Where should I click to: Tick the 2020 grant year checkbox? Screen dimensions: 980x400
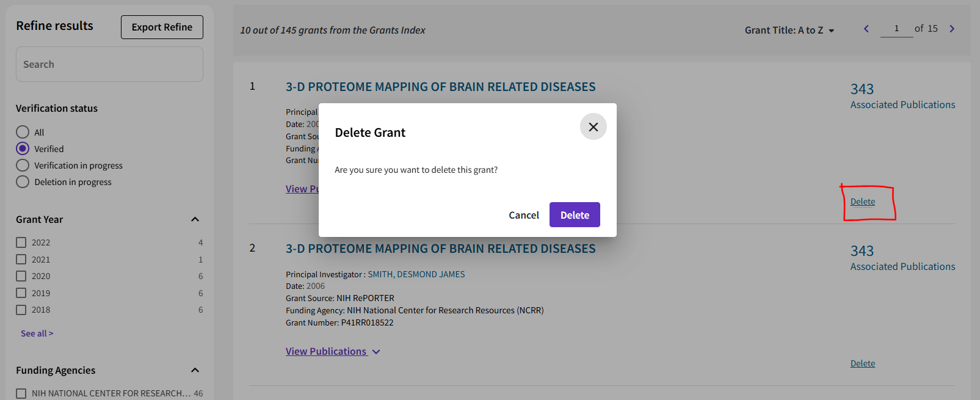click(x=21, y=276)
